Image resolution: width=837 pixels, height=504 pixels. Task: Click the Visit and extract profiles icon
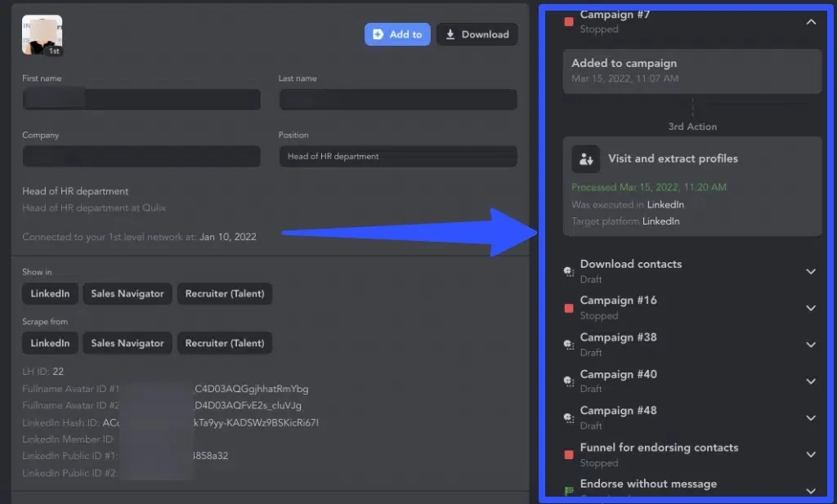585,159
